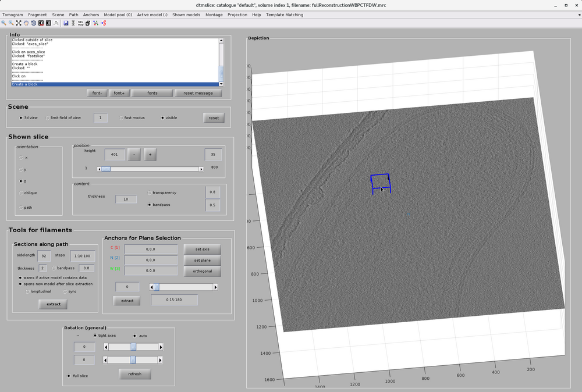Click the height position input field

point(115,154)
